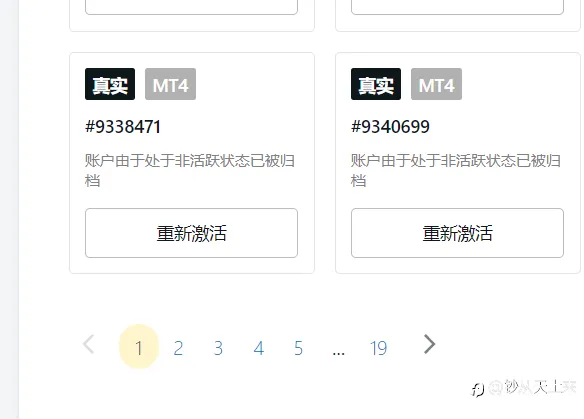
Task: Jump to last page 19
Action: pos(378,348)
